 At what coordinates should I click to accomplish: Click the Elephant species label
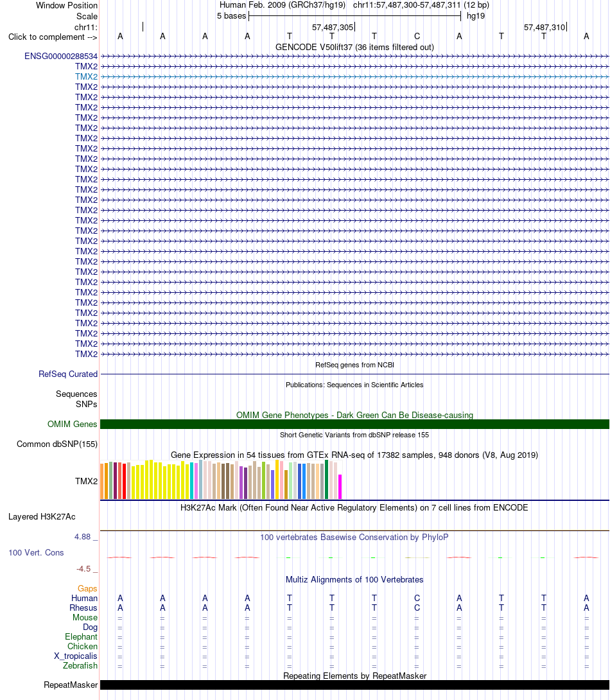pyautogui.click(x=81, y=637)
